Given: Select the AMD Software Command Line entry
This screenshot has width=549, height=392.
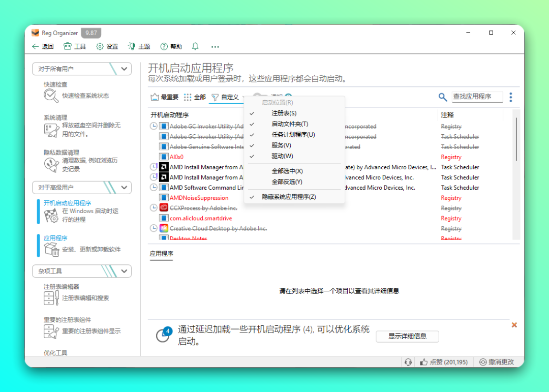Looking at the screenshot, I should [329, 188].
